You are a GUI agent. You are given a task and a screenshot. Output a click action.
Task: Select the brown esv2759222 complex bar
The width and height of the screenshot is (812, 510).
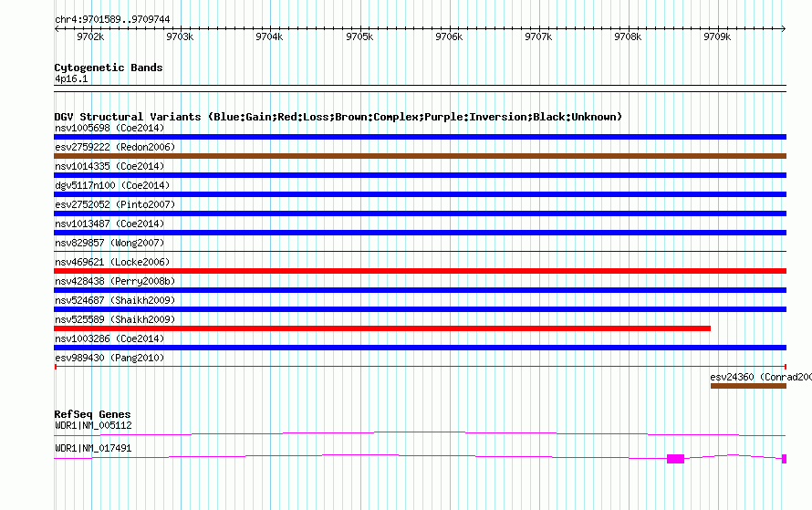(x=420, y=156)
